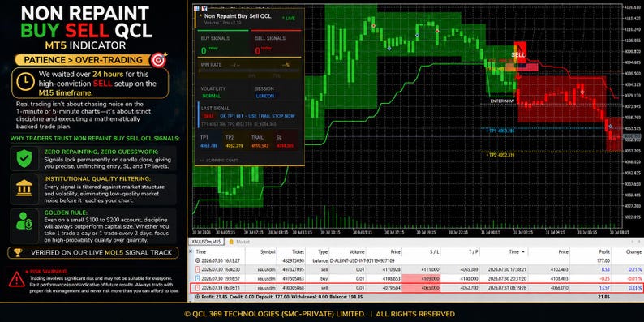Screen dimensions: 644x322
Task: Click the Type column header
Action: pyautogui.click(x=324, y=251)
